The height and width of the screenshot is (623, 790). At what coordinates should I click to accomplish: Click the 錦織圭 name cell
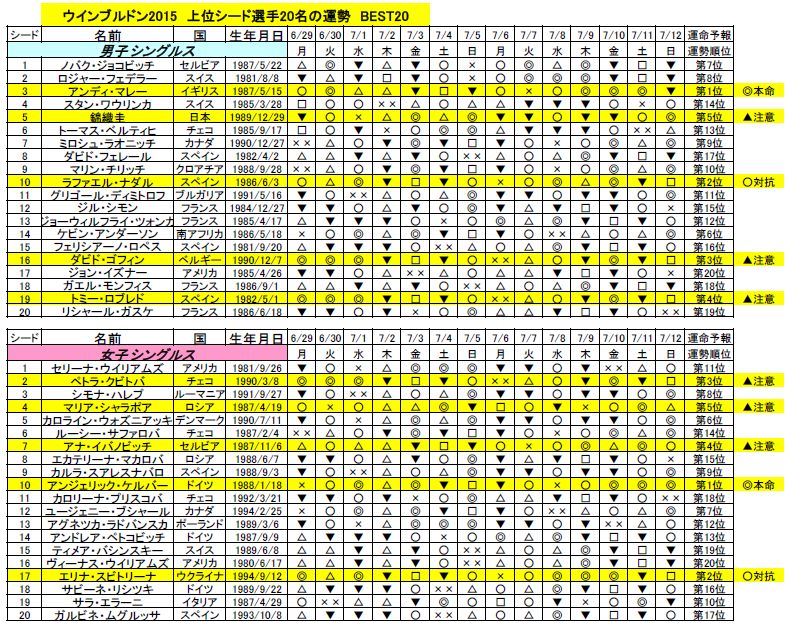108,117
